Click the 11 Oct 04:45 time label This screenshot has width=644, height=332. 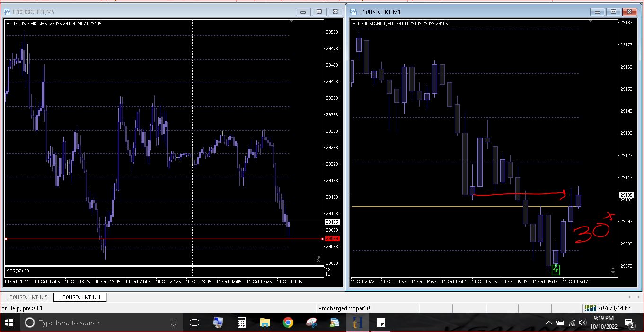(289, 281)
